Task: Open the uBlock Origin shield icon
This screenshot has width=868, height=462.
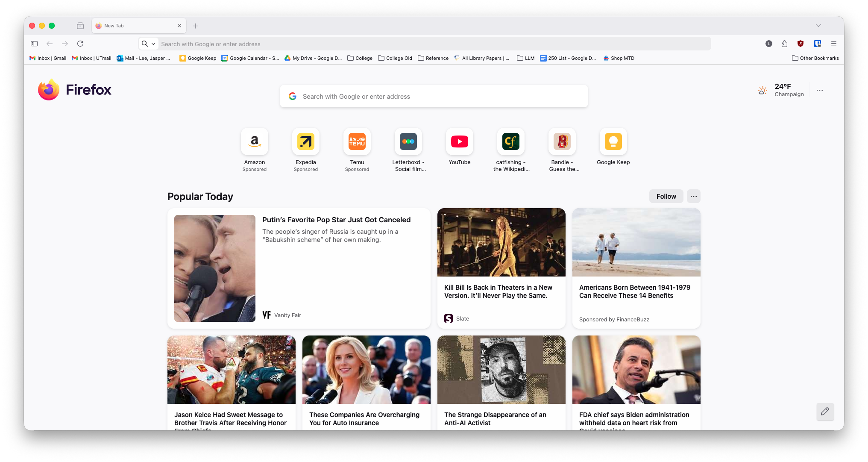Action: click(801, 44)
